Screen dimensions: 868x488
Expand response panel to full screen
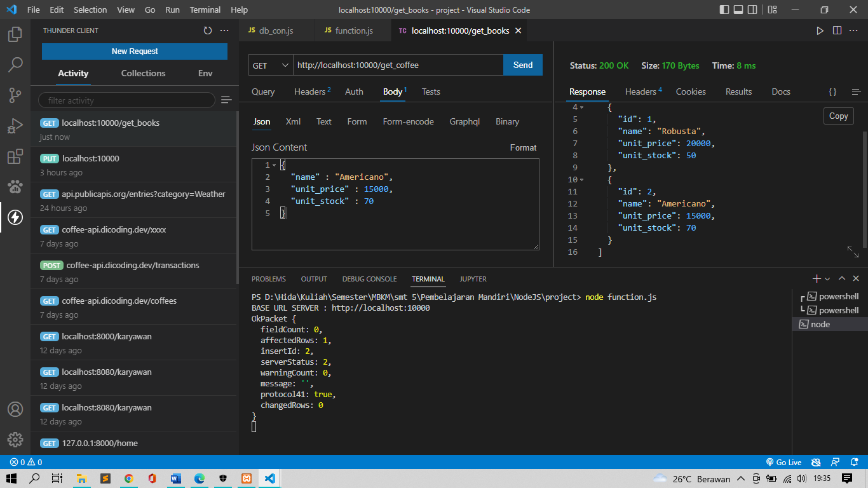(x=853, y=252)
